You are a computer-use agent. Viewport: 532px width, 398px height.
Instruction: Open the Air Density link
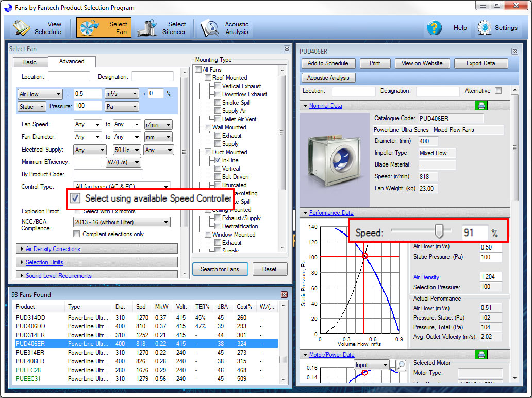[x=427, y=277]
